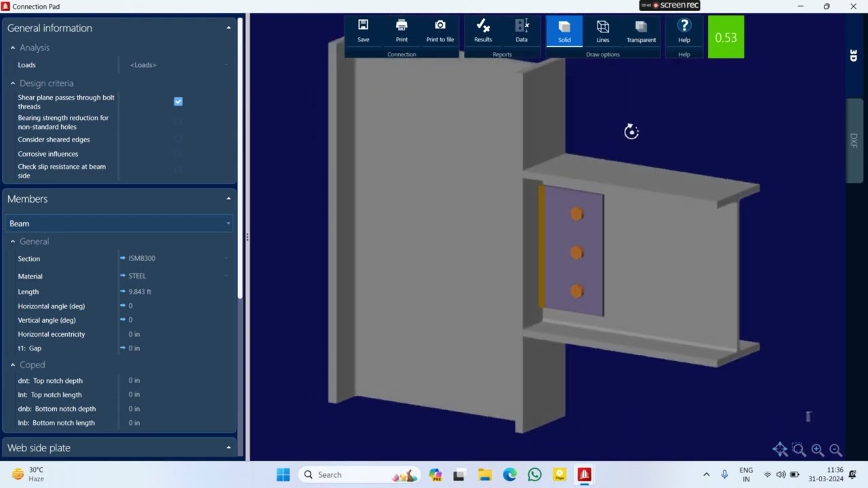The height and width of the screenshot is (488, 868).
Task: Click the zoom out magnifier icon
Action: point(835,449)
